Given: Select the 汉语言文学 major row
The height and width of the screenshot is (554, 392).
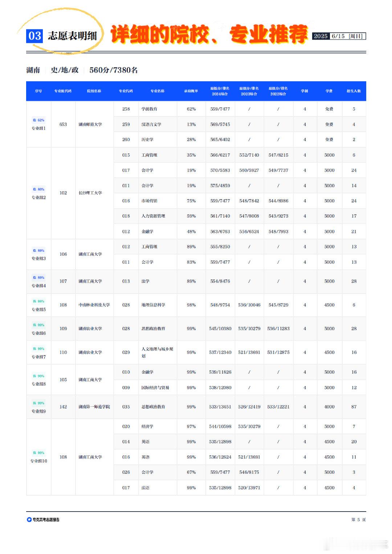Looking at the screenshot, I should coord(240,124).
